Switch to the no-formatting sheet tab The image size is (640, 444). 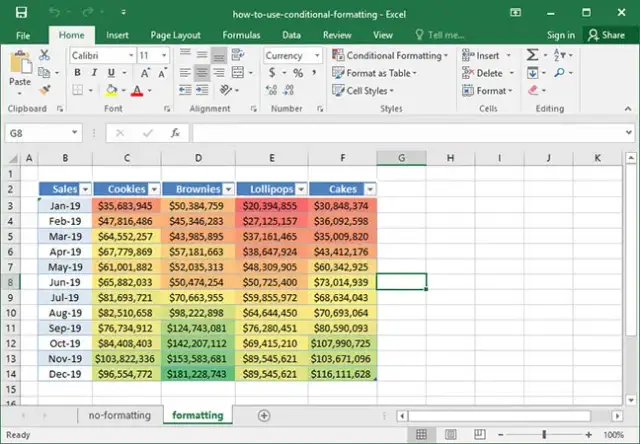[119, 415]
